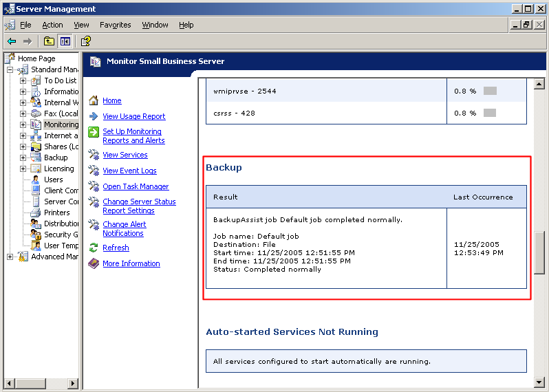Viewport: 549px width, 392px height.
Task: Click the Open Task Manager tools icon
Action: coord(94,186)
